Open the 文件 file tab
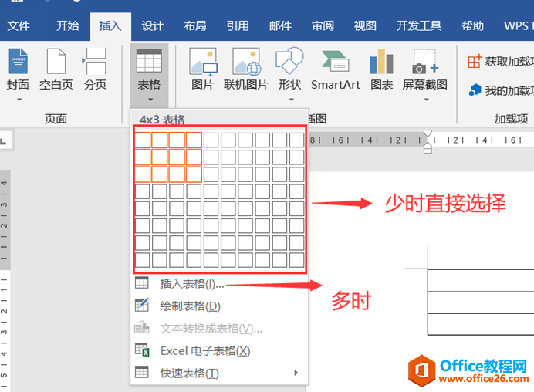Image resolution: width=534 pixels, height=392 pixels. coord(19,26)
